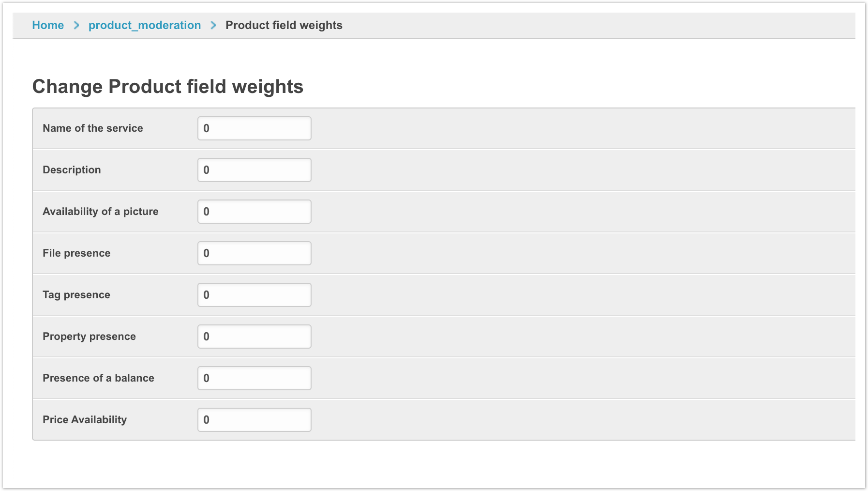
Task: Click the chevron icon after Home
Action: click(x=76, y=25)
